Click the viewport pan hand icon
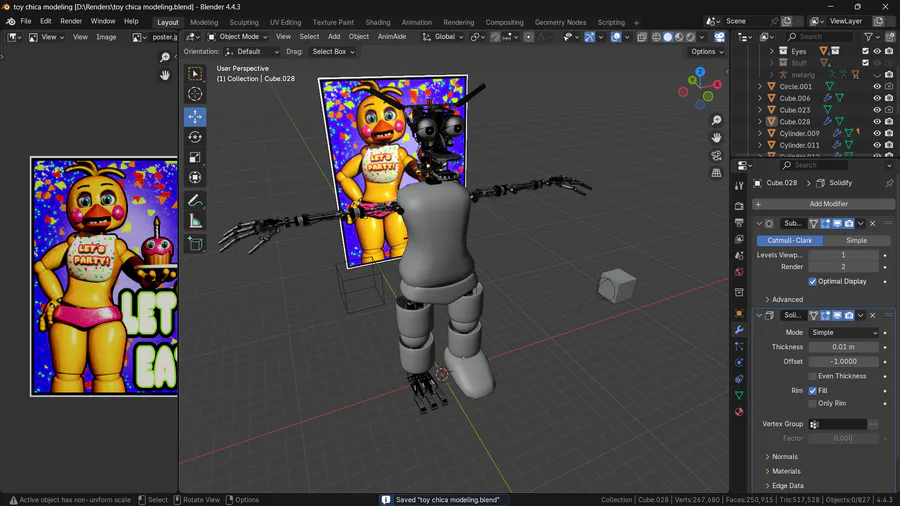The width and height of the screenshot is (900, 506). [x=716, y=138]
